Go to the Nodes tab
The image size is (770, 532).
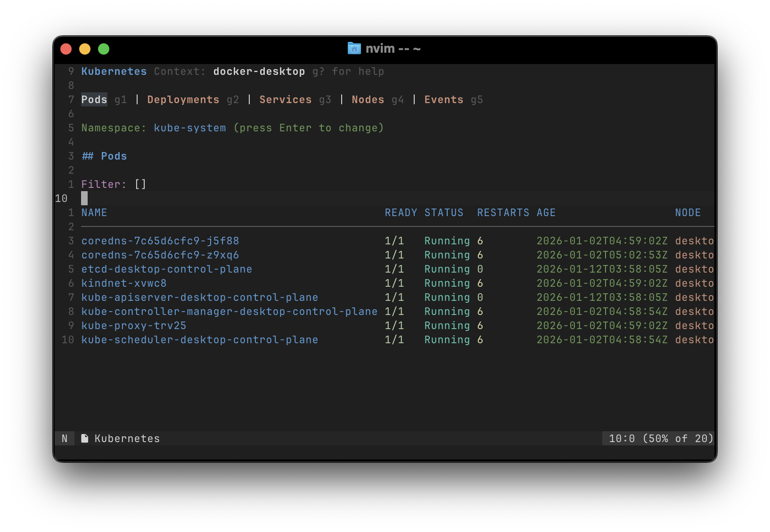[368, 99]
